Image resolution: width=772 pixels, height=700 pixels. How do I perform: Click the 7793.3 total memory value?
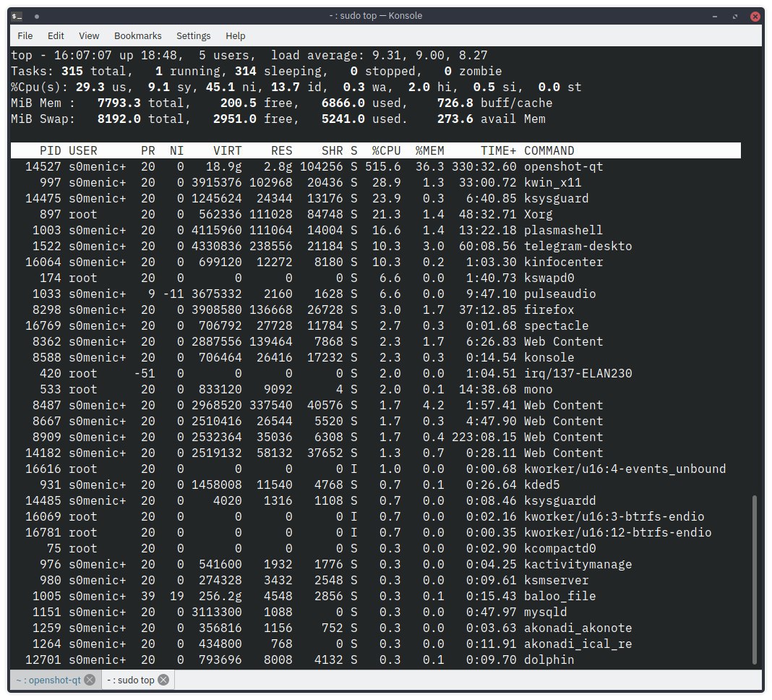coord(119,103)
